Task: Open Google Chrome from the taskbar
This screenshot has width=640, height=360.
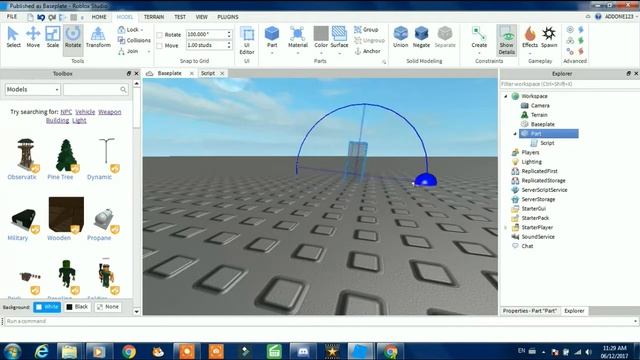Action: [129, 351]
